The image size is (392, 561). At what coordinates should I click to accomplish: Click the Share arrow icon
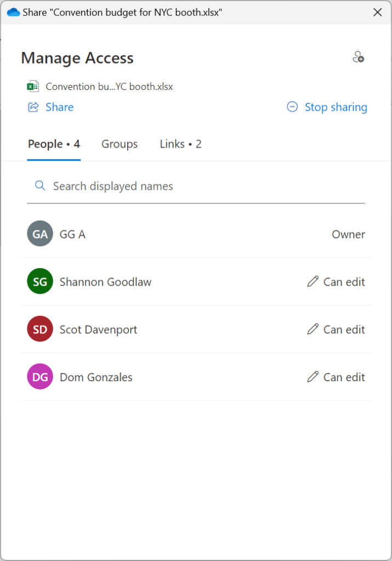coord(33,107)
